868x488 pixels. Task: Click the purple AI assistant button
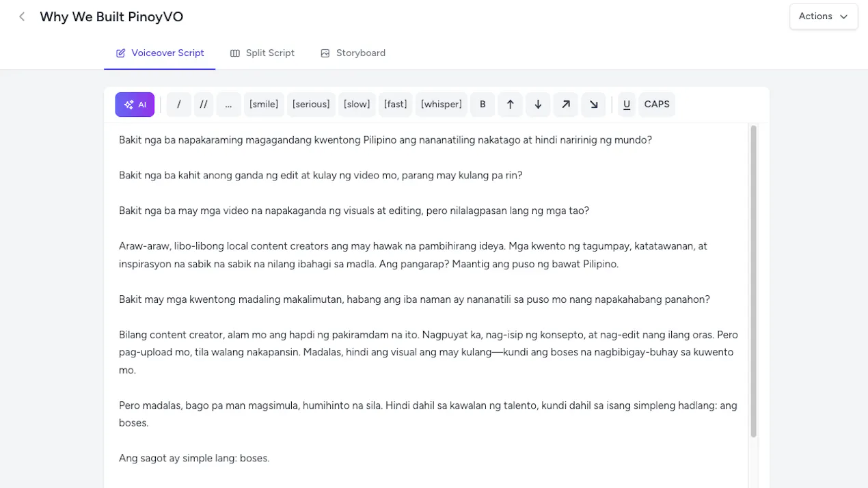tap(135, 105)
